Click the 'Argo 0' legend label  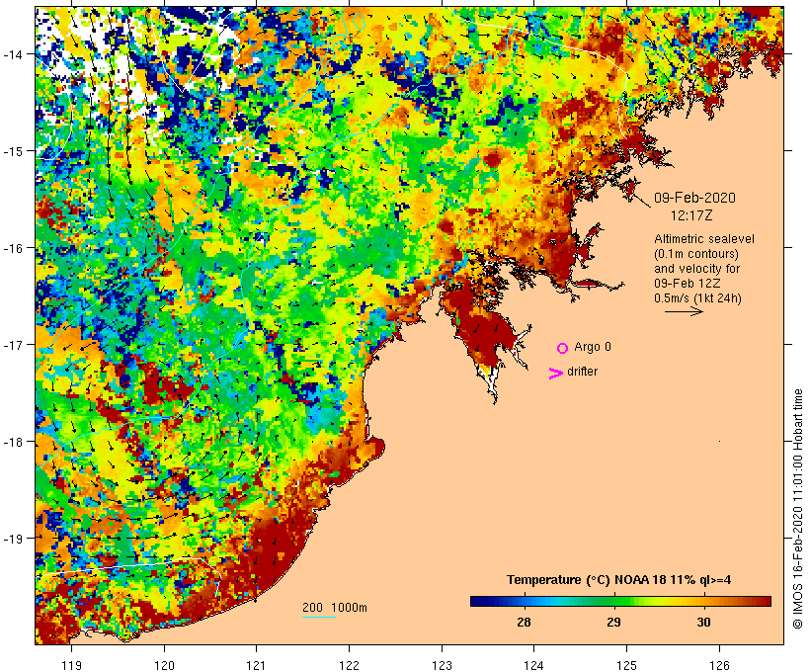593,347
